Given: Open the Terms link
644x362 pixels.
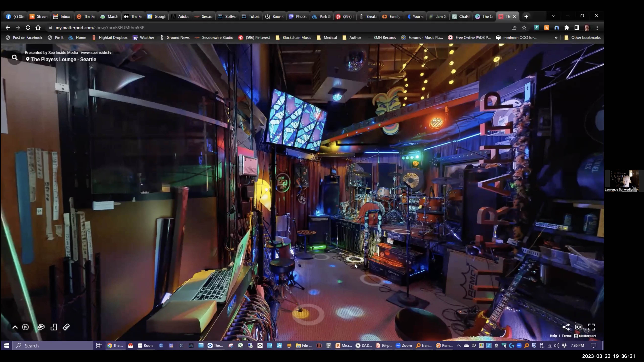Looking at the screenshot, I should 567,336.
